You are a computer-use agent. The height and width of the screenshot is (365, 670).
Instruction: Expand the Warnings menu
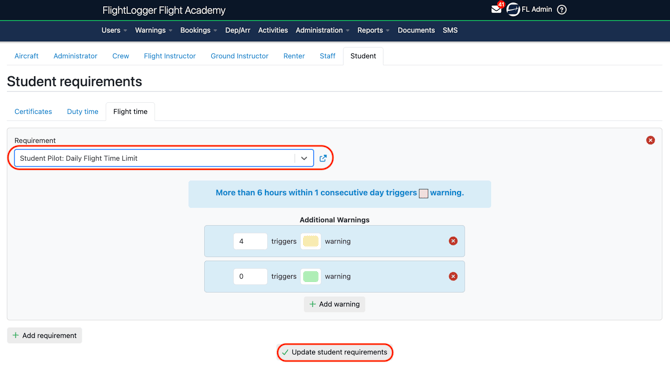click(x=153, y=30)
